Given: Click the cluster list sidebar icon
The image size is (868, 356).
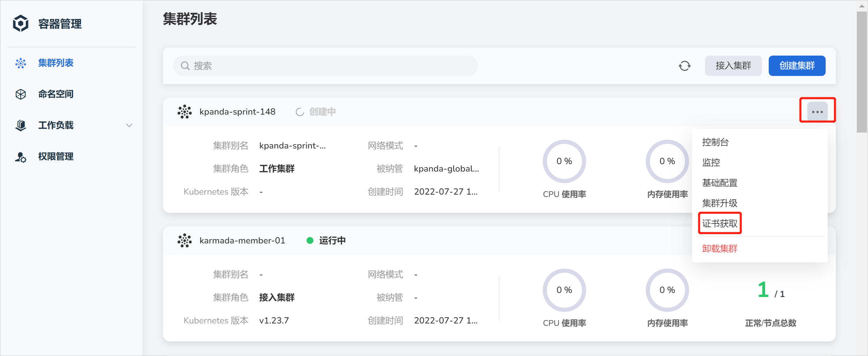Looking at the screenshot, I should (21, 63).
